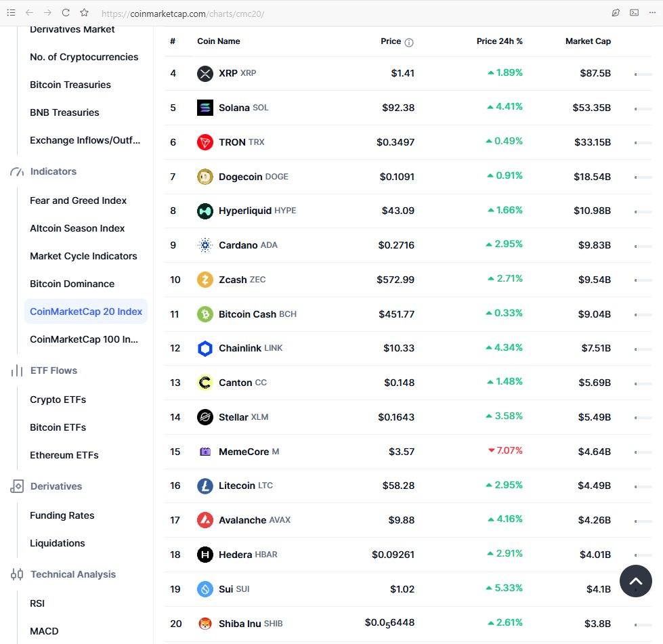Go back using the browser back arrow
The image size is (663, 644).
pyautogui.click(x=29, y=13)
